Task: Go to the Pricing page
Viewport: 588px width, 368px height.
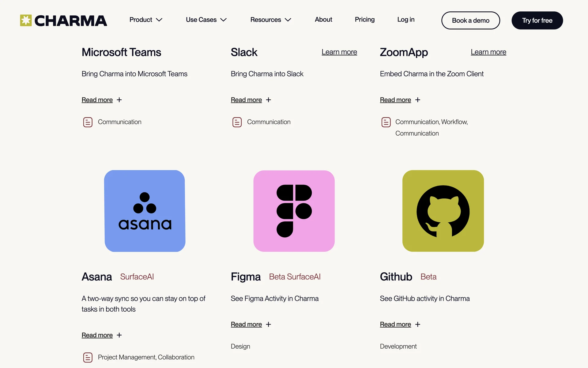Action: click(x=364, y=20)
